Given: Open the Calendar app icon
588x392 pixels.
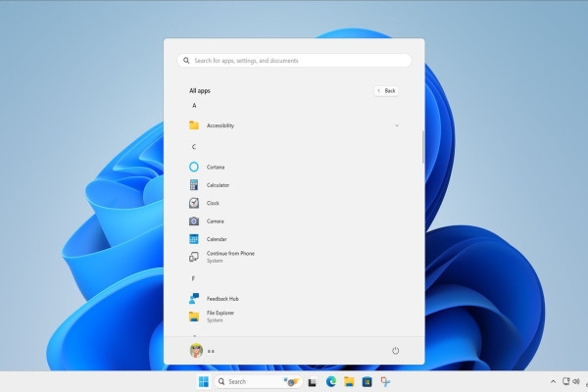Looking at the screenshot, I should tap(194, 239).
